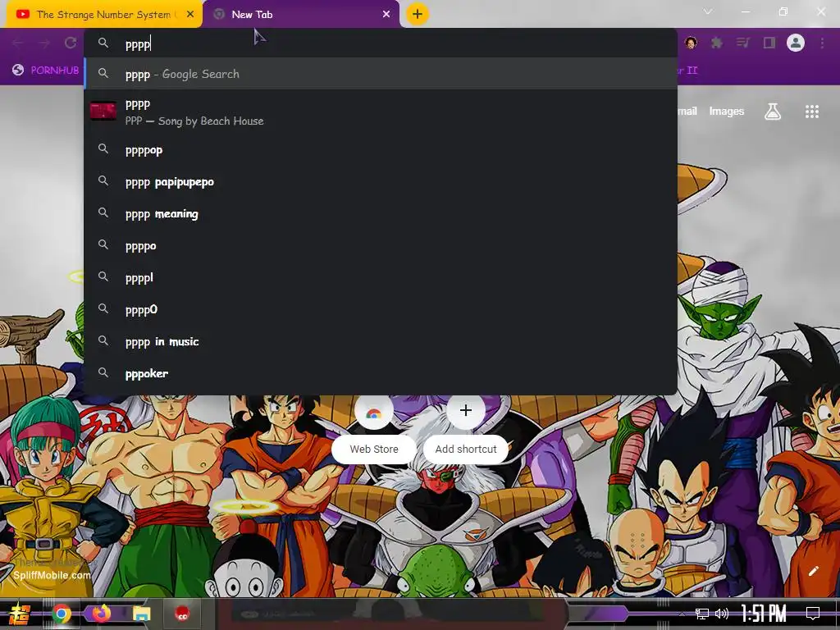The width and height of the screenshot is (840, 630).
Task: Select the New Tab tab
Action: click(x=300, y=15)
